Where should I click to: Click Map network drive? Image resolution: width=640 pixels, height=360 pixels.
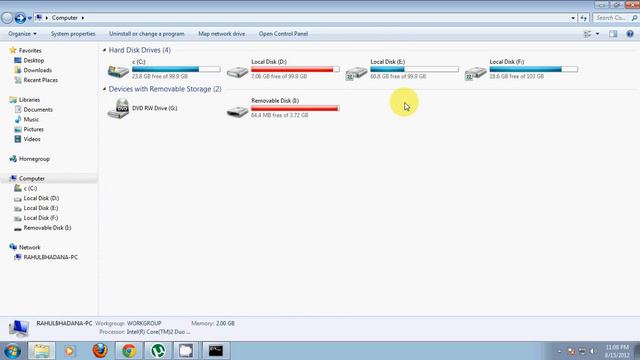pos(222,34)
